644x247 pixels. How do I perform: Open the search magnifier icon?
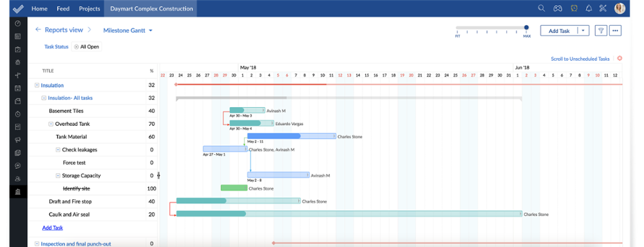[x=542, y=8]
